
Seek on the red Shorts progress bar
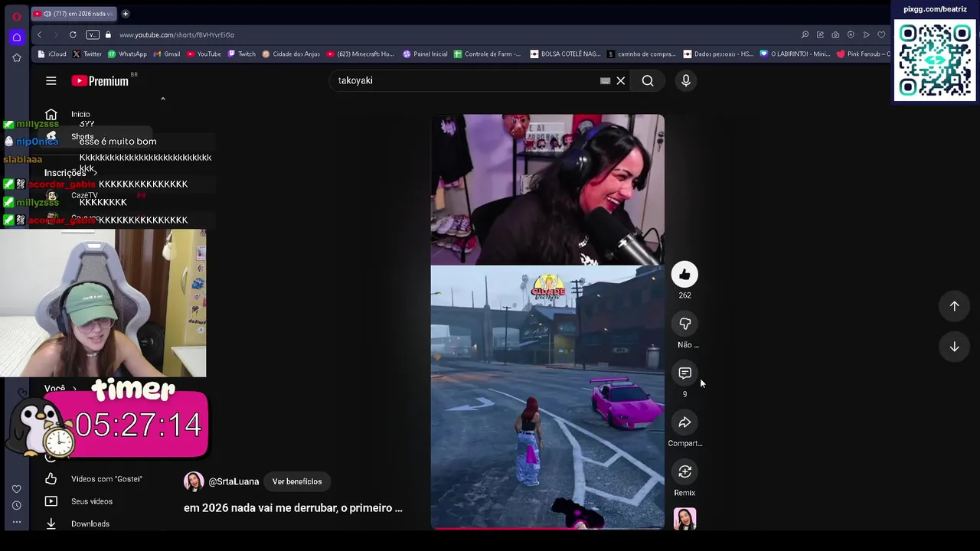click(x=547, y=528)
